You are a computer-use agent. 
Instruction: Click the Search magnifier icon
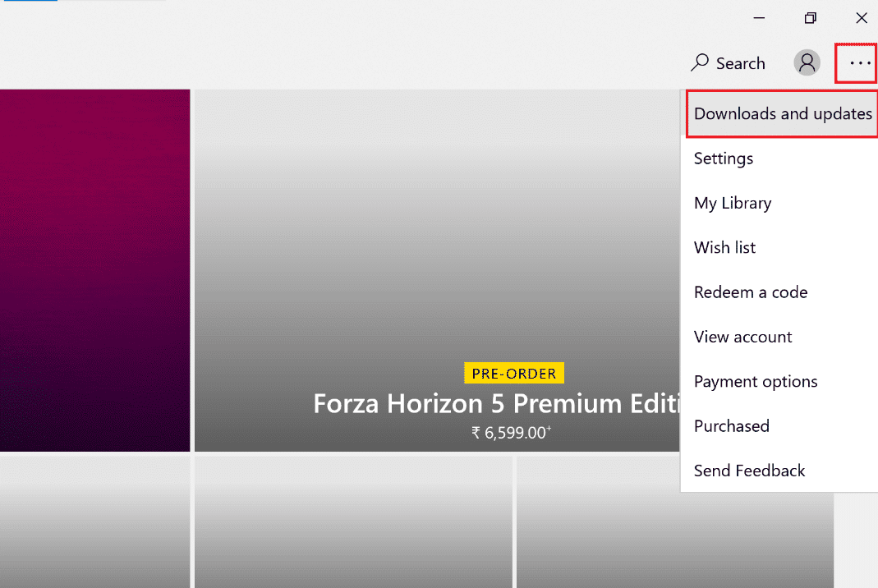(x=700, y=63)
